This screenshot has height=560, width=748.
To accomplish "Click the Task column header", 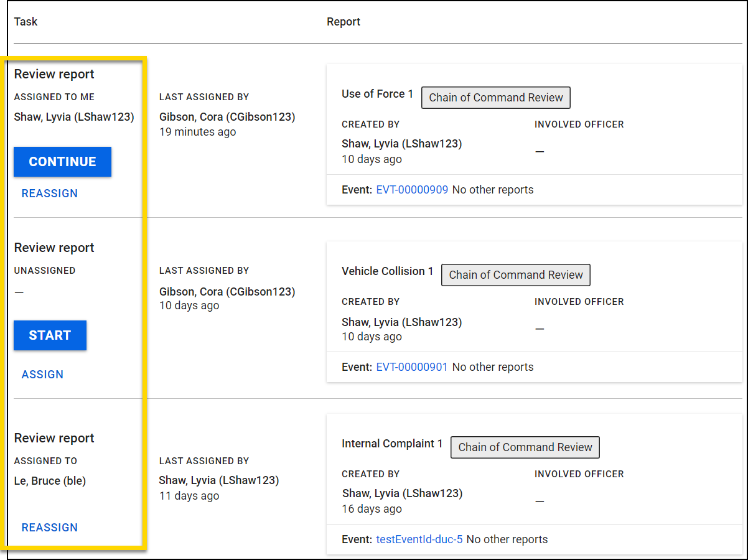I will point(26,22).
